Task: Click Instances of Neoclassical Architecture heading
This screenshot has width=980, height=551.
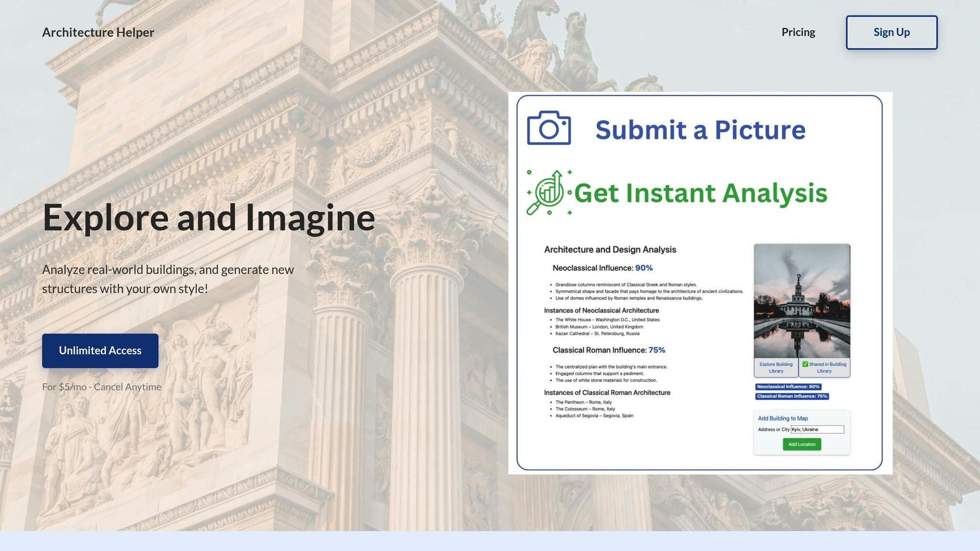Action: [x=601, y=310]
